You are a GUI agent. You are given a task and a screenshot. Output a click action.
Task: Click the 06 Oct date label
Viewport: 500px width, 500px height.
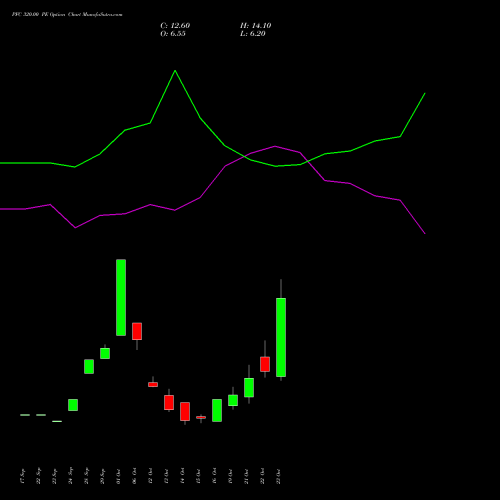(134, 476)
